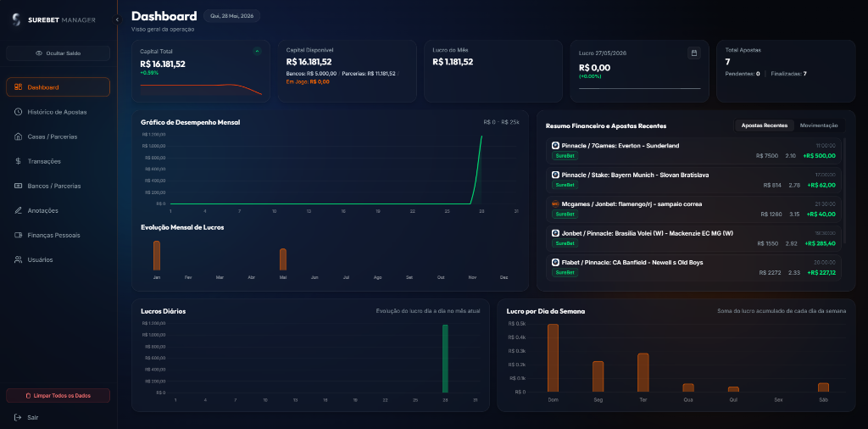Image resolution: width=868 pixels, height=429 pixels.
Task: Open the Usuários section
Action: pos(58,259)
